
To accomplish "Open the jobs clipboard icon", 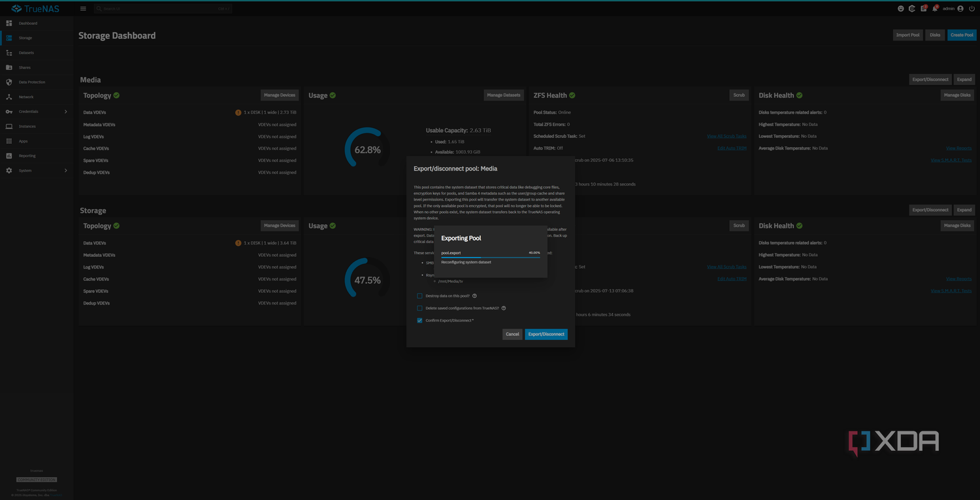I will 924,8.
